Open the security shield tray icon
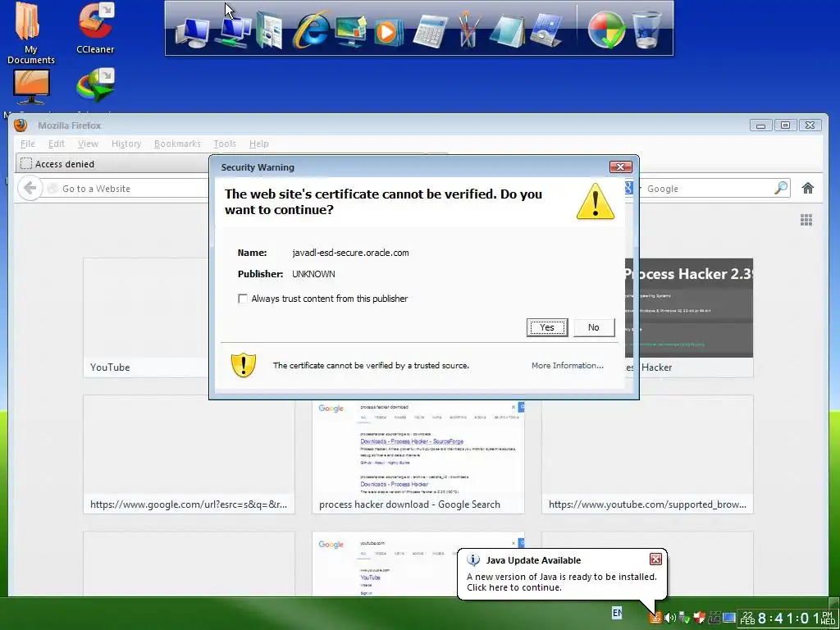 tap(699, 618)
